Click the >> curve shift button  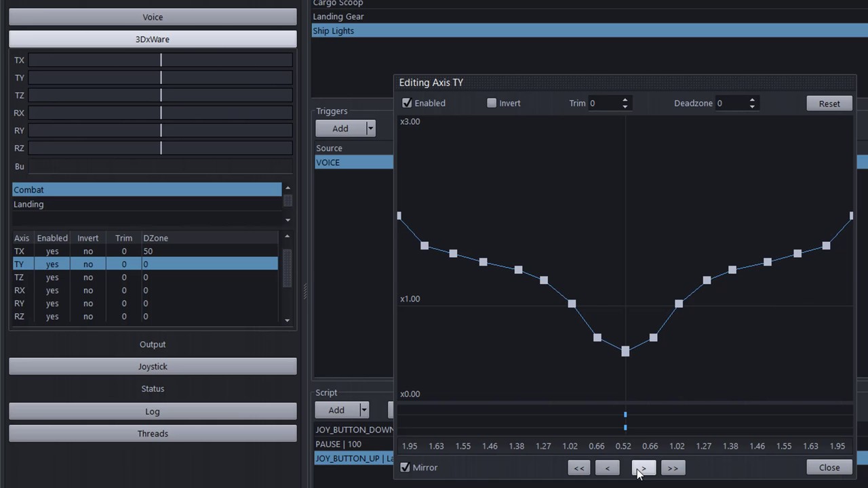[673, 468]
